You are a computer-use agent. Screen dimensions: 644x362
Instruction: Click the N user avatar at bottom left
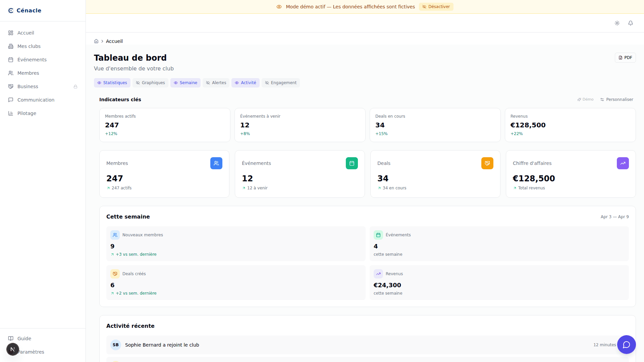[12, 349]
